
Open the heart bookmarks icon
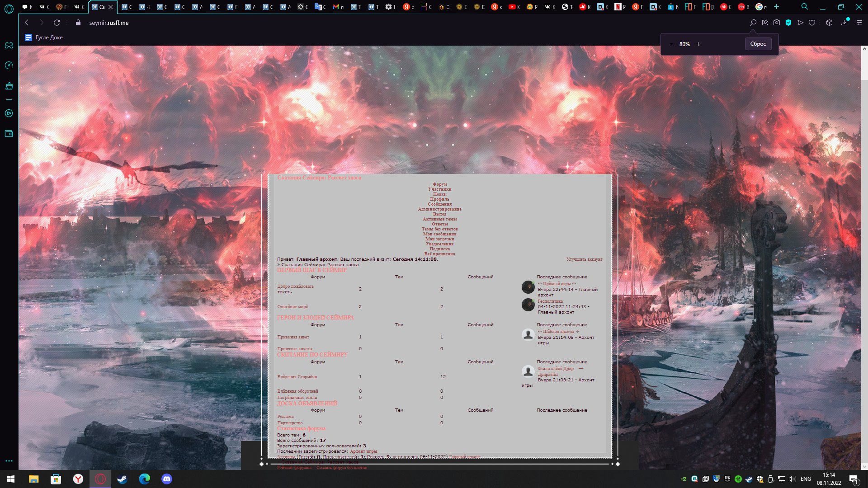pyautogui.click(x=812, y=23)
